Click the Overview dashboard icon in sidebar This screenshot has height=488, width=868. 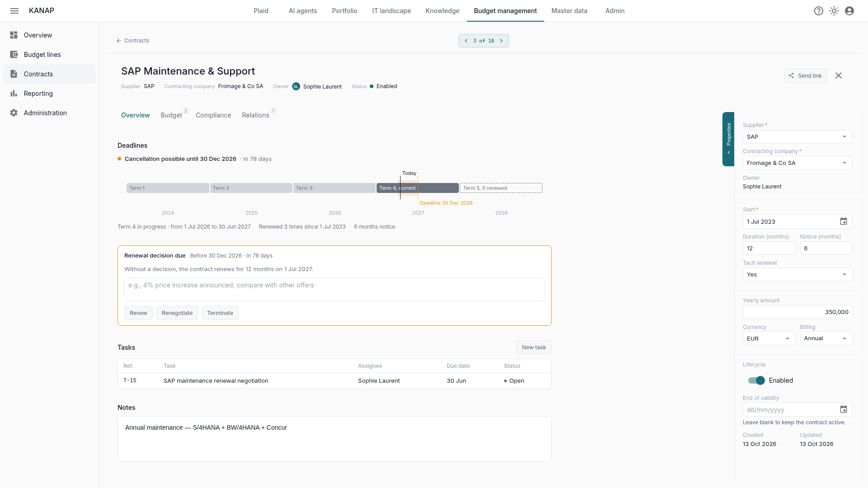point(14,35)
